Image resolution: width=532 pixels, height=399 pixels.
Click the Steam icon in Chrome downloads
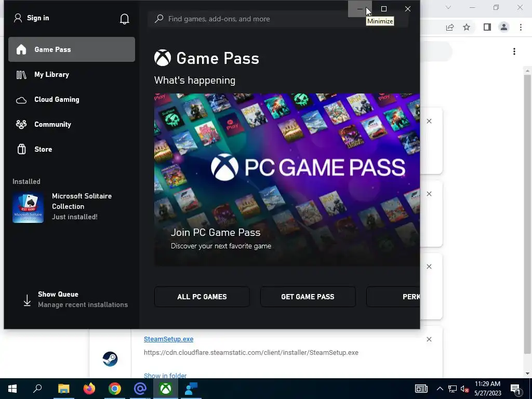[x=110, y=359]
